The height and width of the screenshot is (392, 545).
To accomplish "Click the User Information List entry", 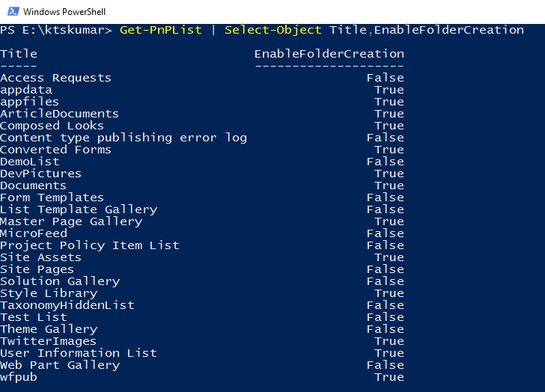I will coord(79,353).
